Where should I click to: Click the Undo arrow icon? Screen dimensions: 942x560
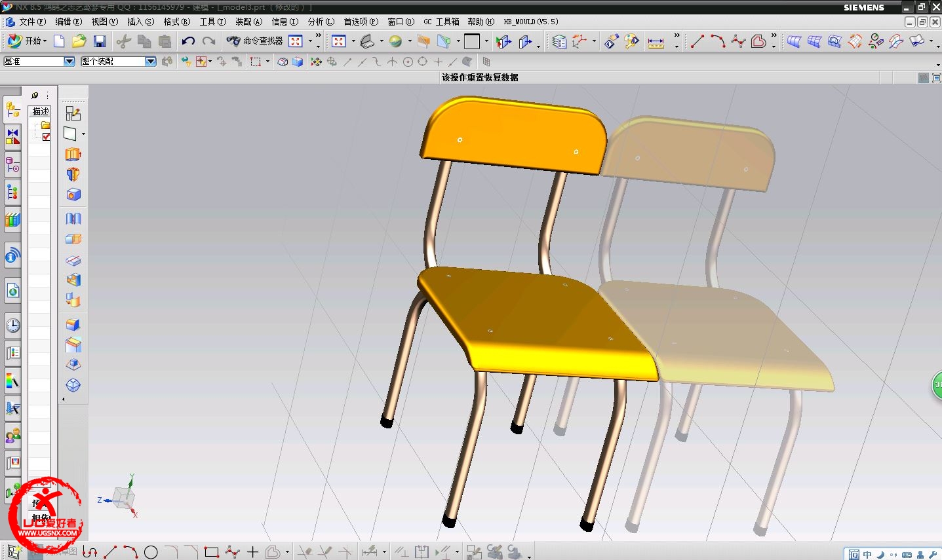tap(188, 41)
